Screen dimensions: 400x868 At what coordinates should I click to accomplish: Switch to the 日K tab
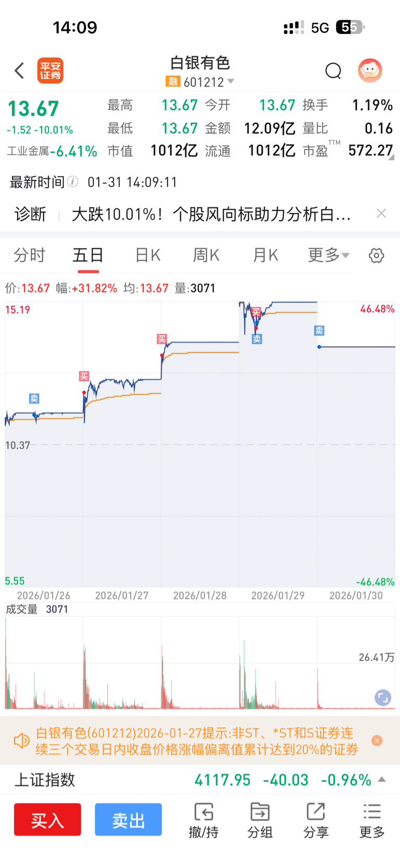coord(148,255)
